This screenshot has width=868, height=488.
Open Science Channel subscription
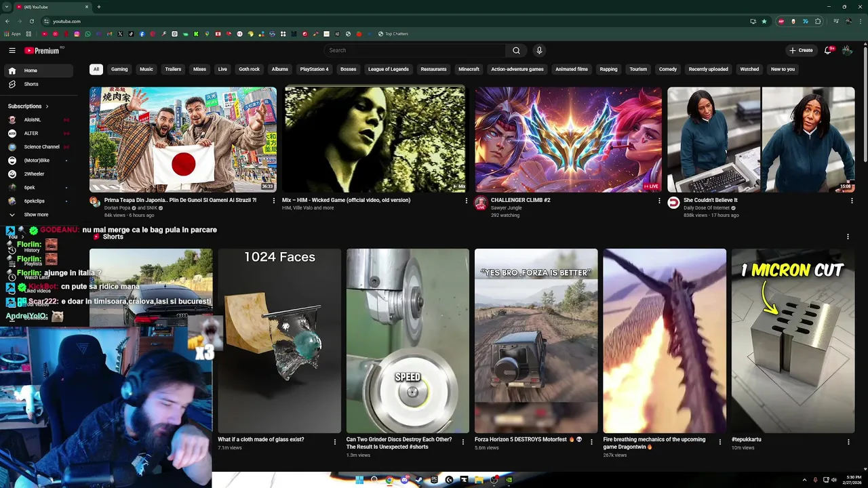pyautogui.click(x=37, y=147)
